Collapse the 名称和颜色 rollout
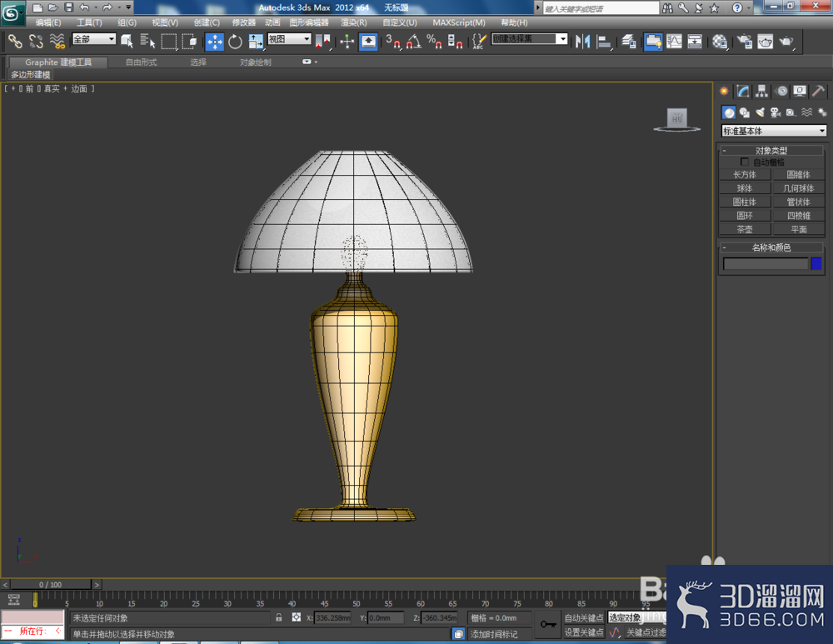This screenshot has width=833, height=644. point(771,247)
